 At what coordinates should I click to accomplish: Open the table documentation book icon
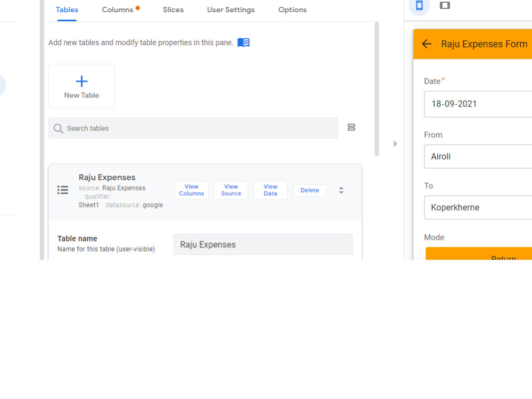click(243, 43)
